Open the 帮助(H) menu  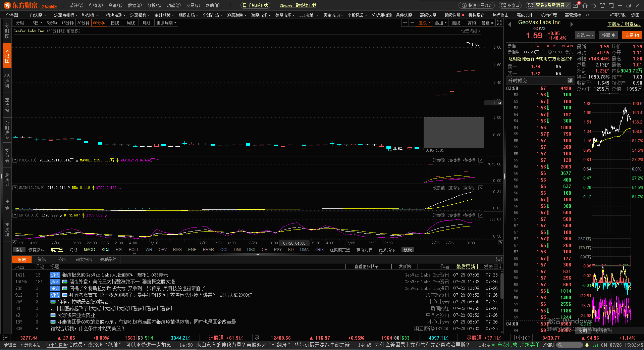pos(212,5)
